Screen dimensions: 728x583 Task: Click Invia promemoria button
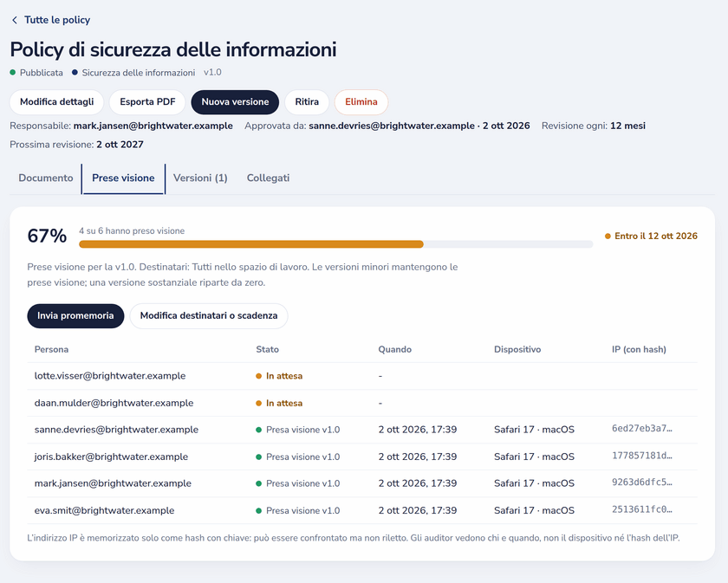point(75,316)
